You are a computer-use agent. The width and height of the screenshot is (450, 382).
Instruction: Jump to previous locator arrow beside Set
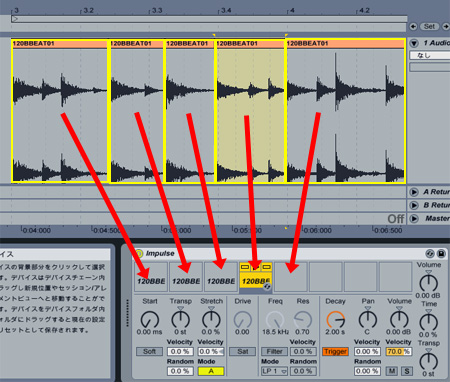coord(413,26)
